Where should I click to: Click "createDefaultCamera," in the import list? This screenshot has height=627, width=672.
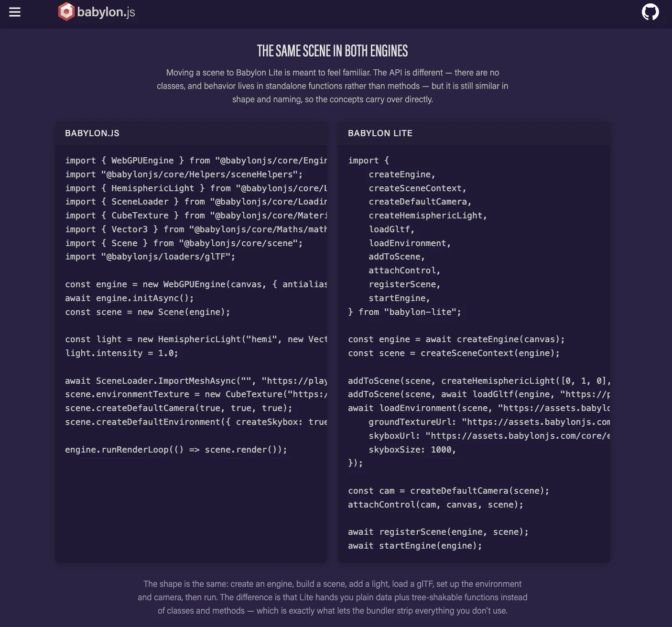[x=420, y=202]
